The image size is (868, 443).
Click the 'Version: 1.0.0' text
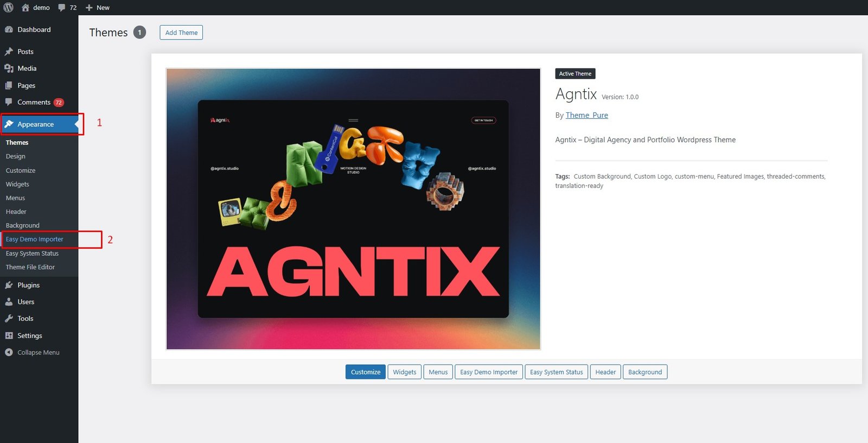(620, 97)
